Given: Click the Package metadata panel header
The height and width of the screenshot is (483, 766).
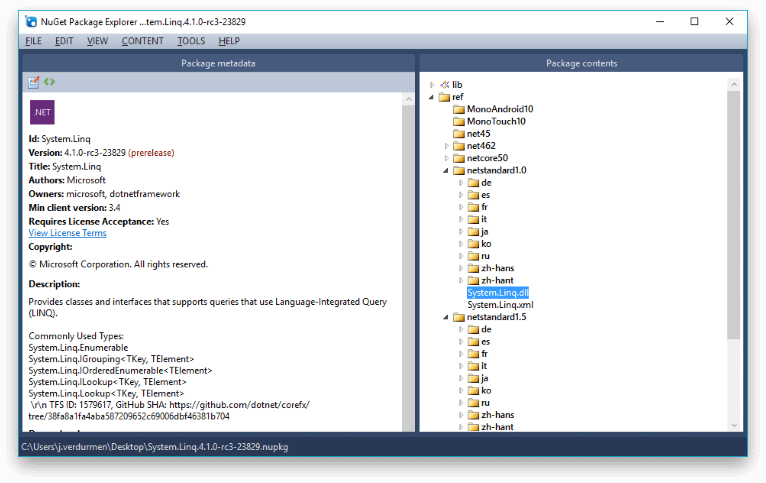Looking at the screenshot, I should click(218, 63).
